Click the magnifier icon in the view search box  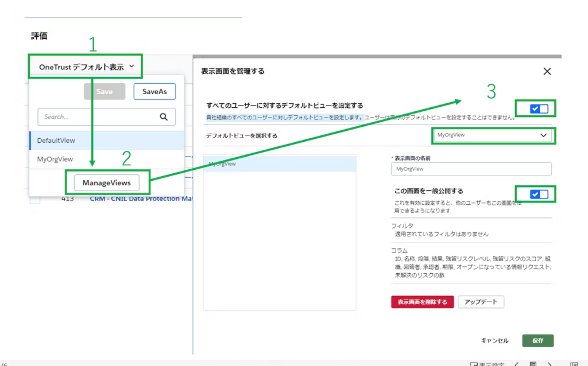click(164, 117)
